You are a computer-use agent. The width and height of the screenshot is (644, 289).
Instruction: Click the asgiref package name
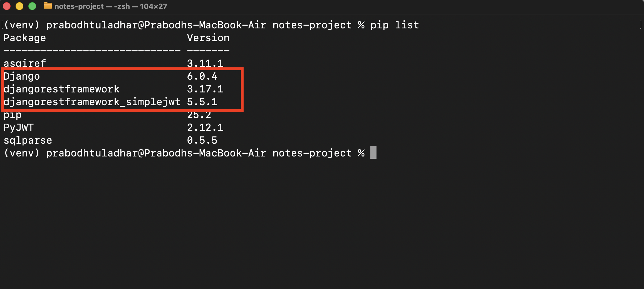tap(25, 63)
